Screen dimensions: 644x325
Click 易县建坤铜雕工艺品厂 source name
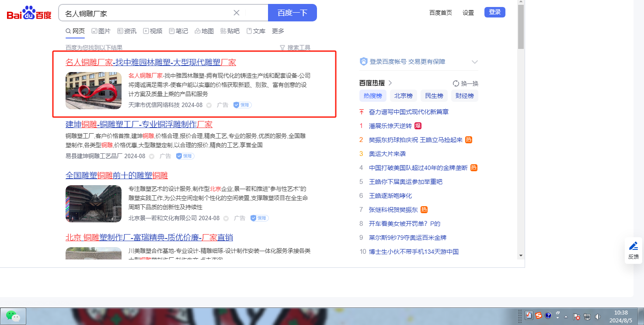[x=94, y=156]
